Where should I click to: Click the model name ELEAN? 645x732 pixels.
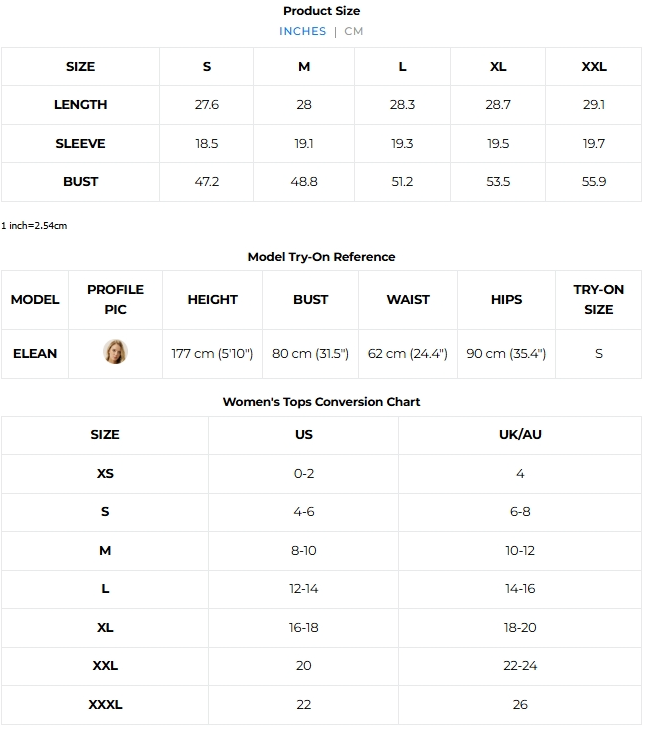click(35, 354)
